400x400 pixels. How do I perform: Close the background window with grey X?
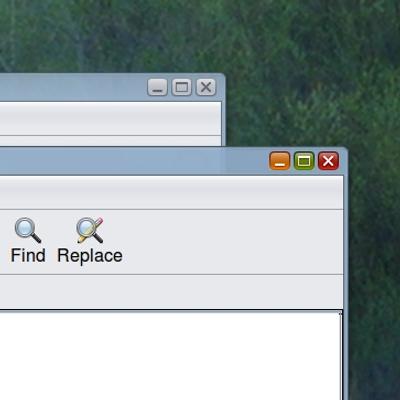tap(206, 87)
